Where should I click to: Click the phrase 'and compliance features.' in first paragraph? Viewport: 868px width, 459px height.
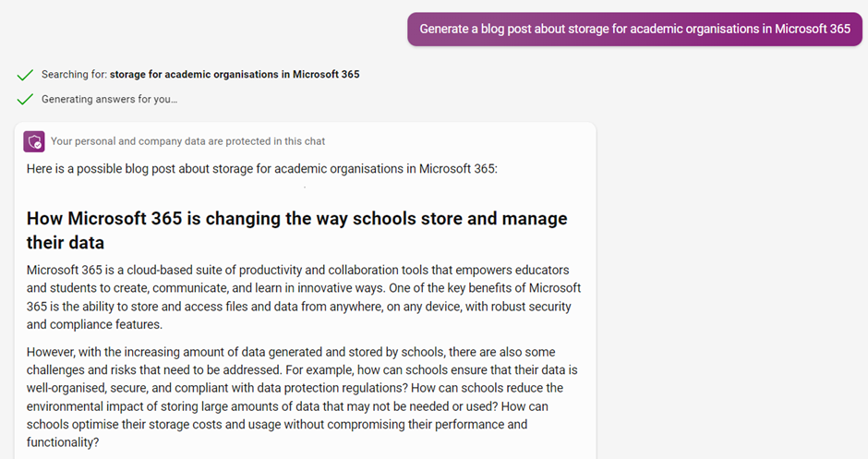pyautogui.click(x=94, y=324)
